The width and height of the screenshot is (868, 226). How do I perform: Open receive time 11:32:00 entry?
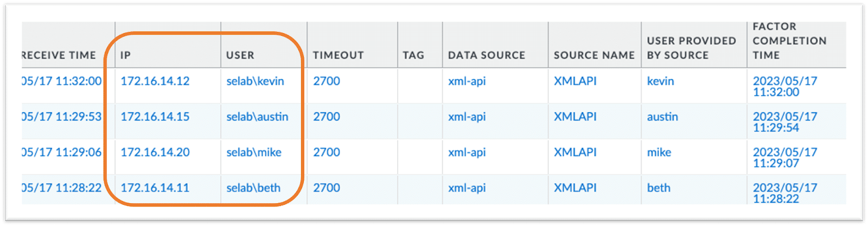click(61, 81)
